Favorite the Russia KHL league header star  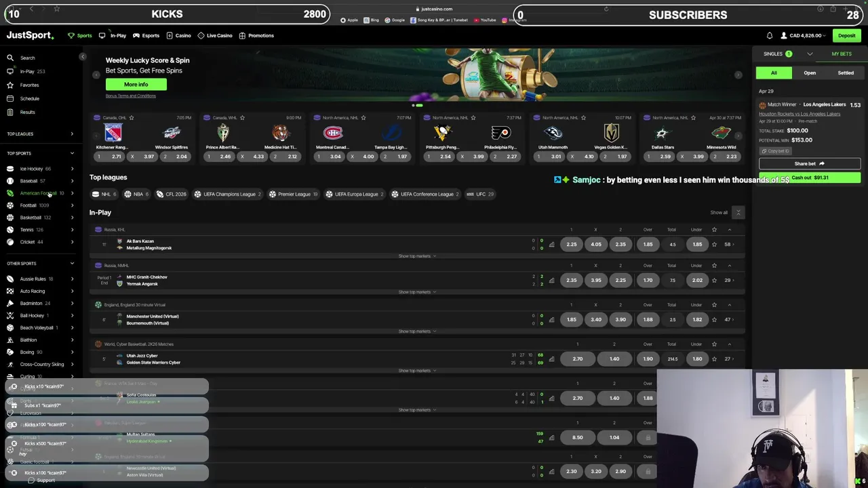(714, 230)
